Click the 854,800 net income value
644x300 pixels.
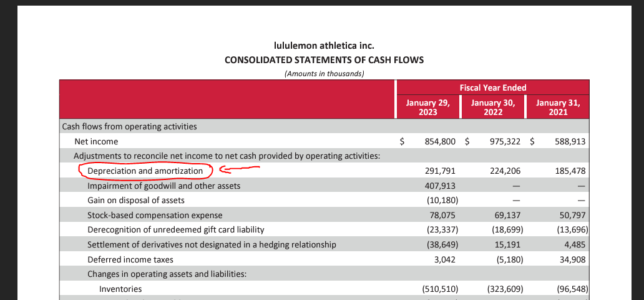440,142
